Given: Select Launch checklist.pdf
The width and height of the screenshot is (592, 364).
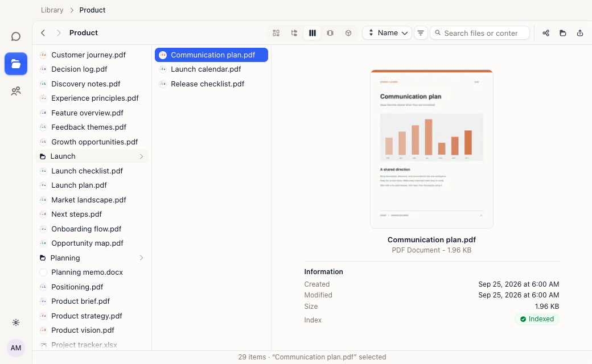Looking at the screenshot, I should coord(92,171).
